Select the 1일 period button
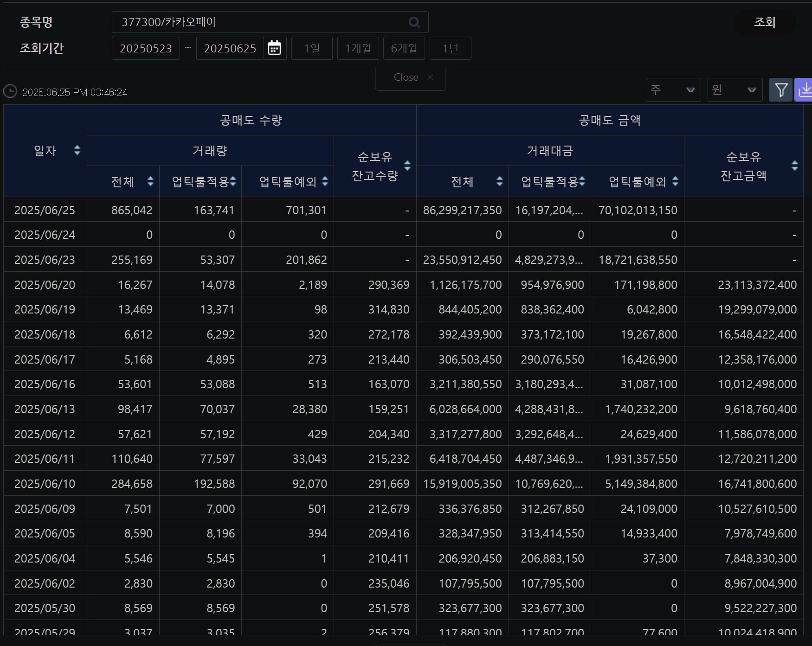Screen dimensions: 812x646 coord(312,48)
